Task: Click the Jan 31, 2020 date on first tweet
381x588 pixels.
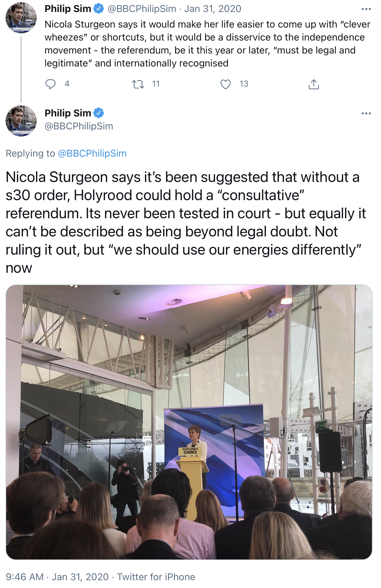Action: (x=213, y=9)
